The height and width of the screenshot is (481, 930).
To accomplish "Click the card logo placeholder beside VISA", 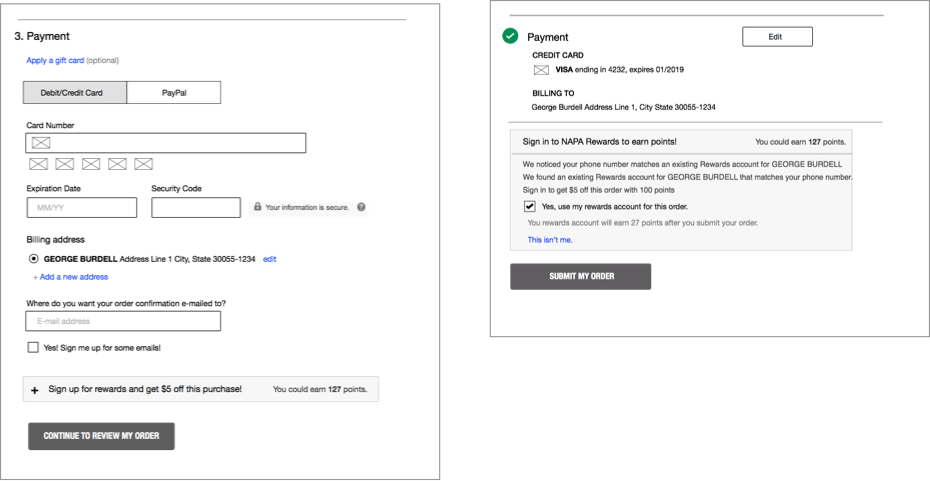I will click(x=541, y=70).
